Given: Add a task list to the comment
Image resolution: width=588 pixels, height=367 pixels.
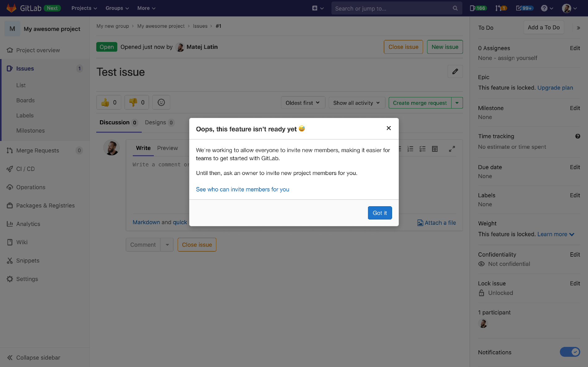Looking at the screenshot, I should 422,149.
